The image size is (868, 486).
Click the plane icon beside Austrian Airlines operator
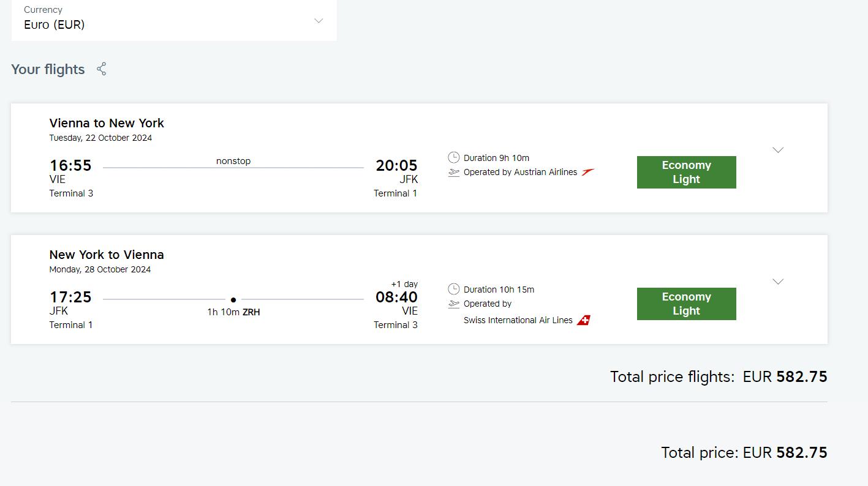(453, 173)
